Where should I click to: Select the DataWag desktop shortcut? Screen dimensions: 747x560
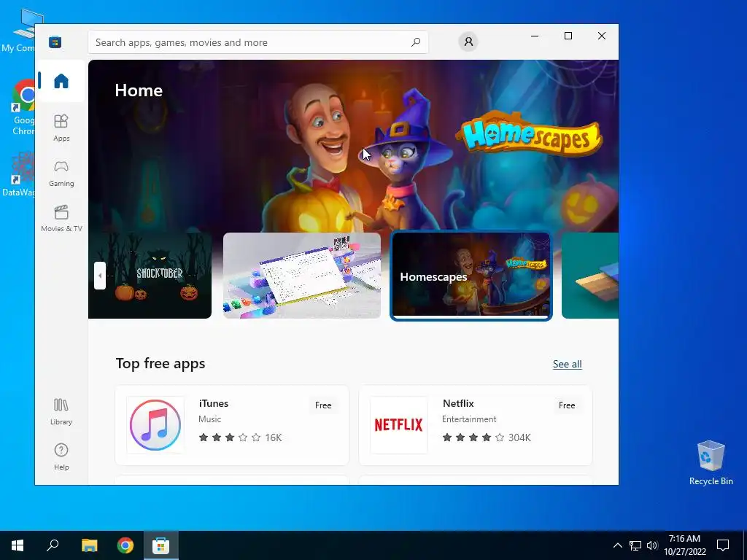[x=19, y=174]
